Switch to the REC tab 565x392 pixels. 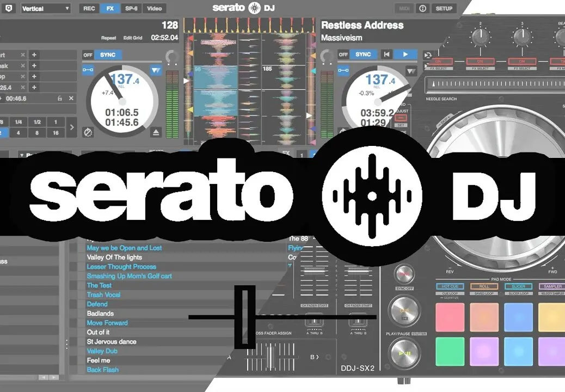[x=89, y=8]
